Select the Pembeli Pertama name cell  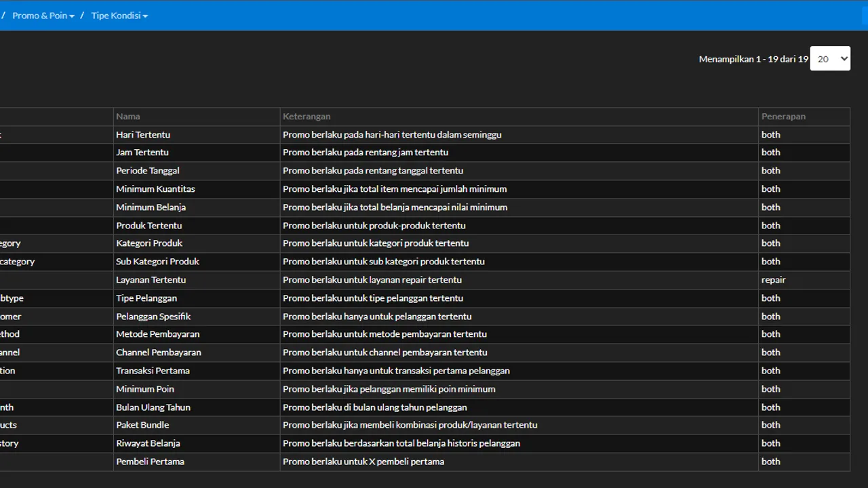pos(197,462)
